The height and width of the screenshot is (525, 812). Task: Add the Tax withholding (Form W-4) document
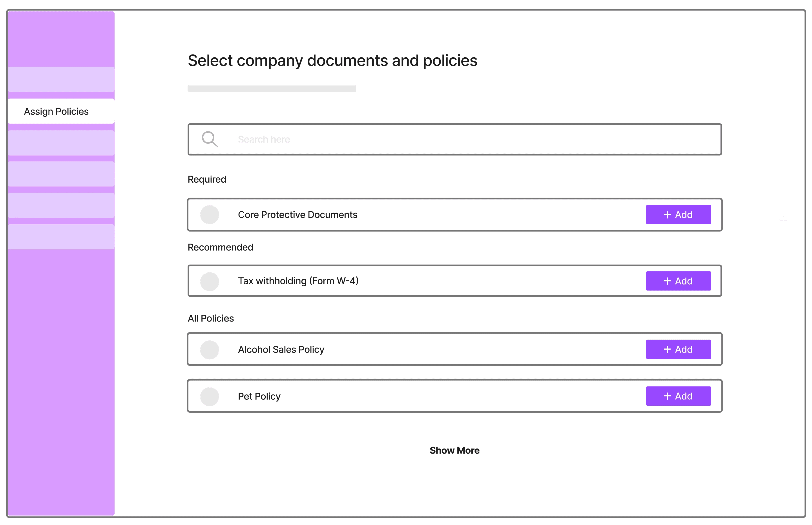coord(678,281)
